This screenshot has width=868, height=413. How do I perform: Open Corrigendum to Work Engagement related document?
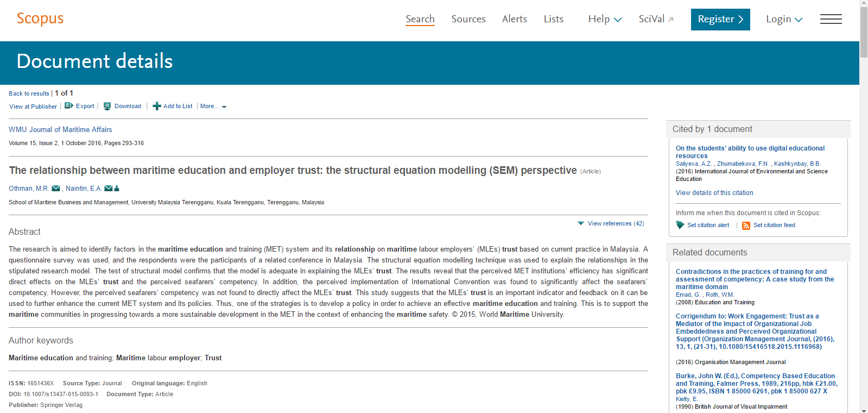click(755, 331)
